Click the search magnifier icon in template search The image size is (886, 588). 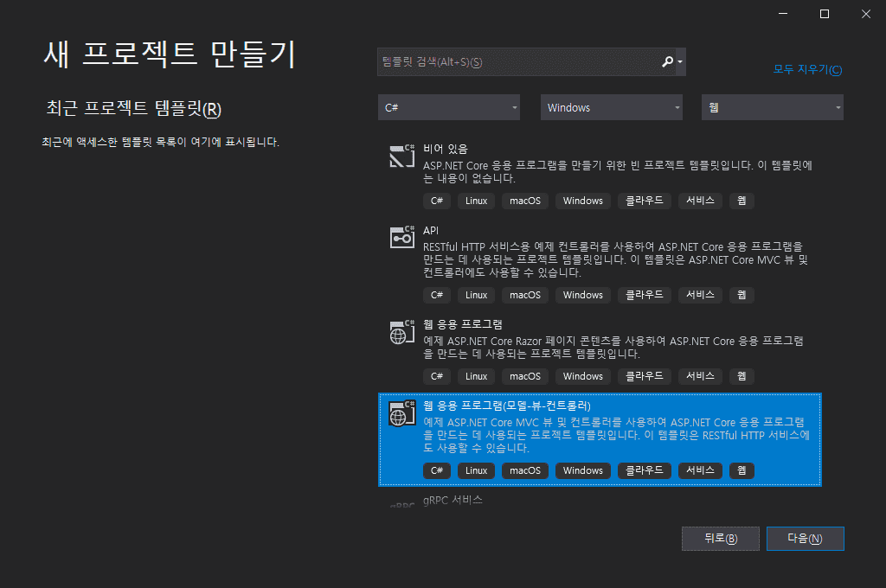click(x=667, y=61)
